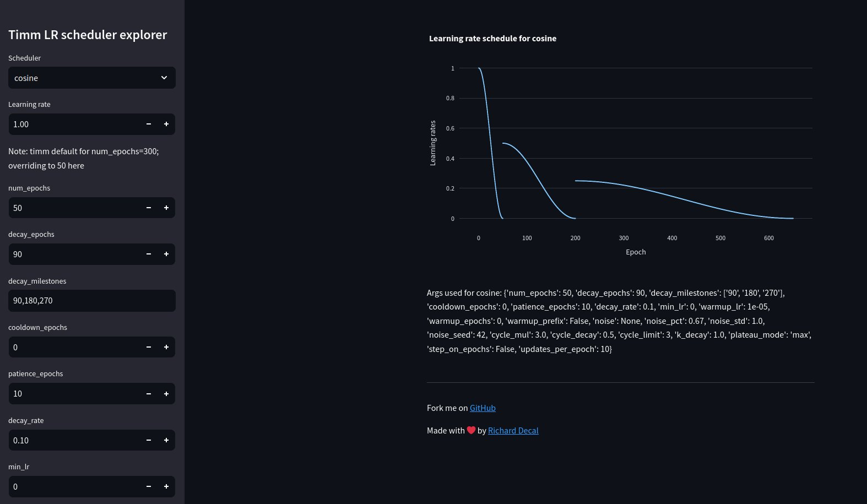Expand Scheduler list via chevron arrow

[164, 78]
